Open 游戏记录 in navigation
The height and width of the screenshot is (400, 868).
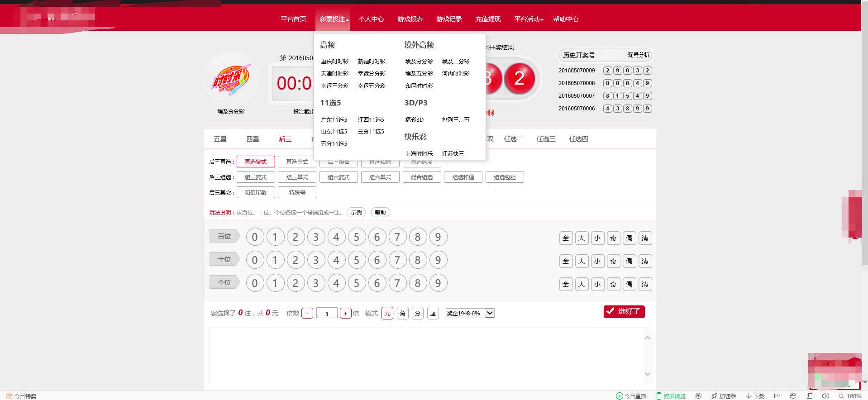449,19
